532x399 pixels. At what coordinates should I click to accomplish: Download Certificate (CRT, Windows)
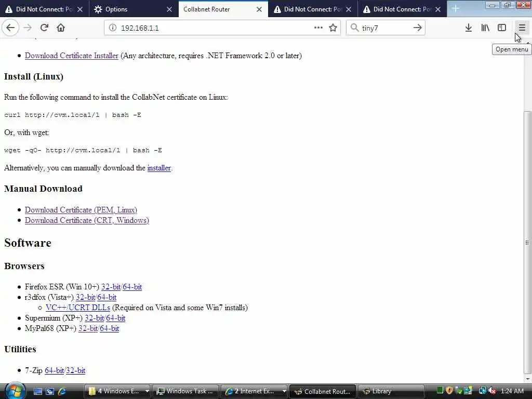[87, 220]
